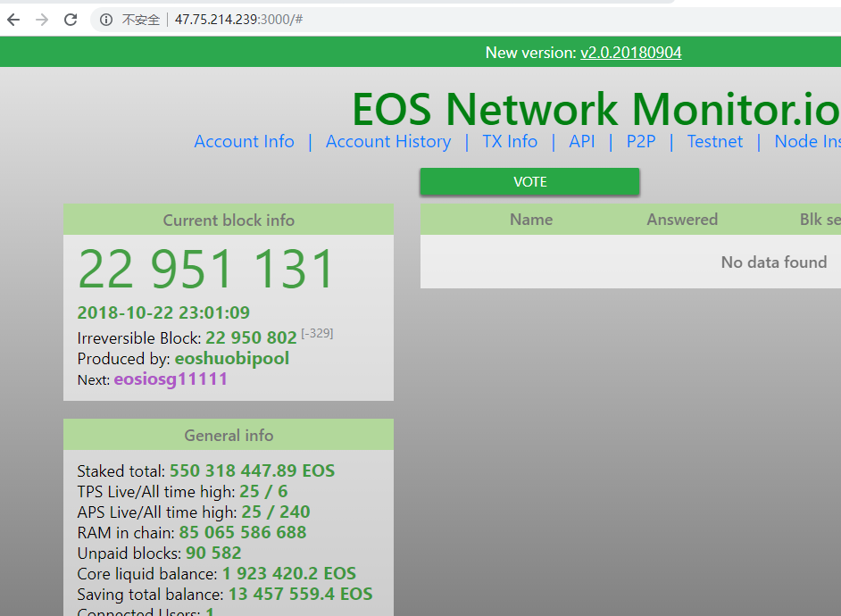
Task: Click the General info panel header
Action: pyautogui.click(x=229, y=435)
